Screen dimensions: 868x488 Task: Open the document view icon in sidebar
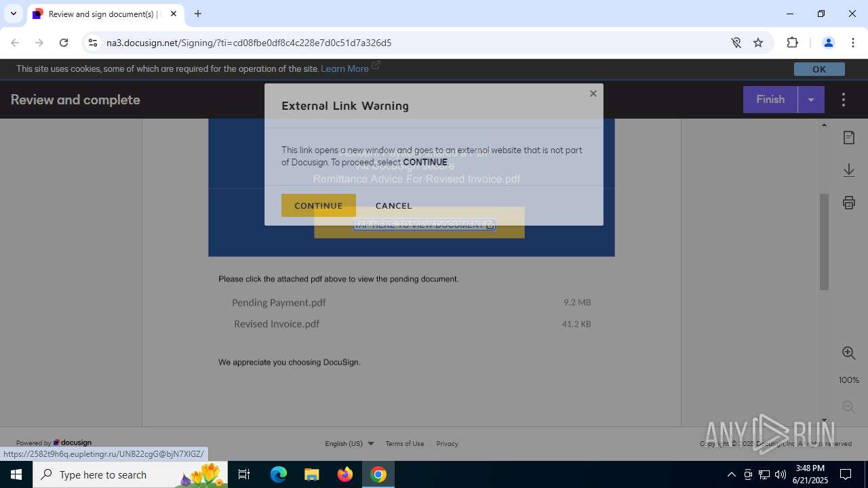pos(848,138)
